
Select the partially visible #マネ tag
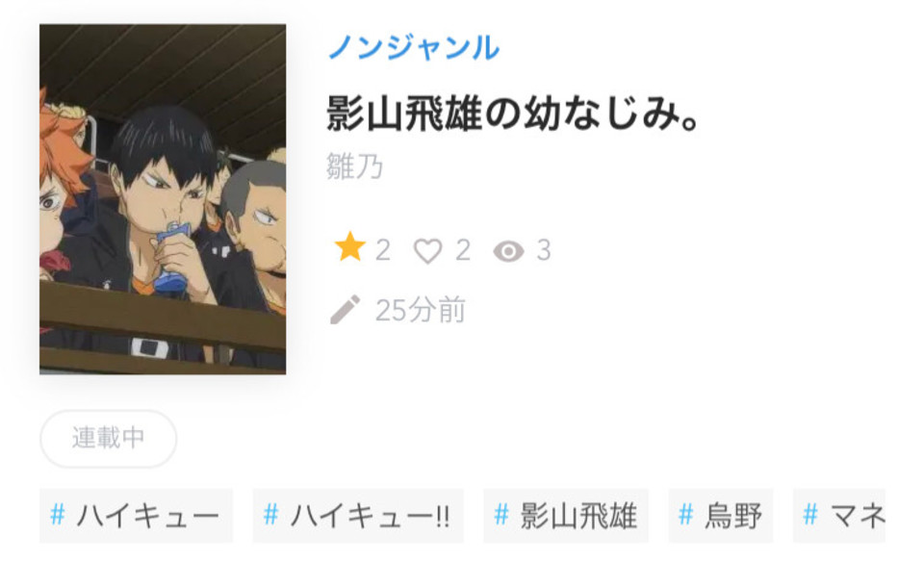(x=839, y=516)
